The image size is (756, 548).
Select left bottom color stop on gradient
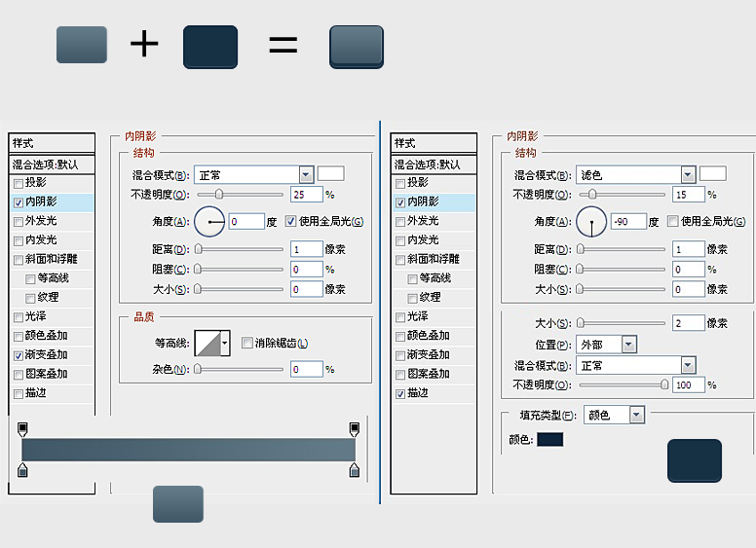(22, 470)
